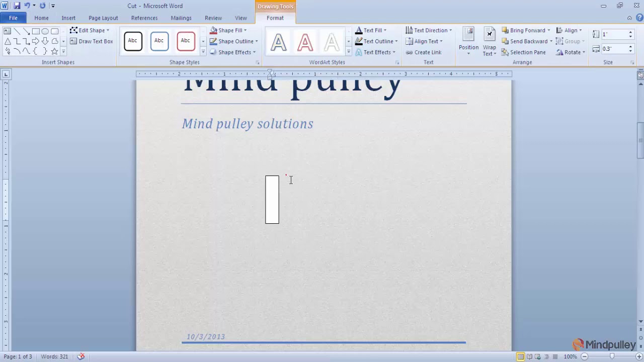Screen dimensions: 644x362
Task: Apply the red outline Abc shape style
Action: [x=186, y=41]
